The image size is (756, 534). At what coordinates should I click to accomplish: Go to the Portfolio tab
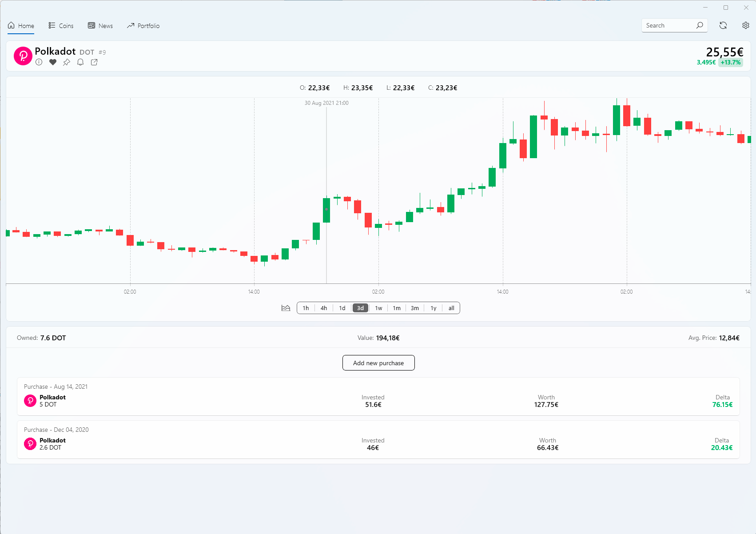[x=143, y=26]
